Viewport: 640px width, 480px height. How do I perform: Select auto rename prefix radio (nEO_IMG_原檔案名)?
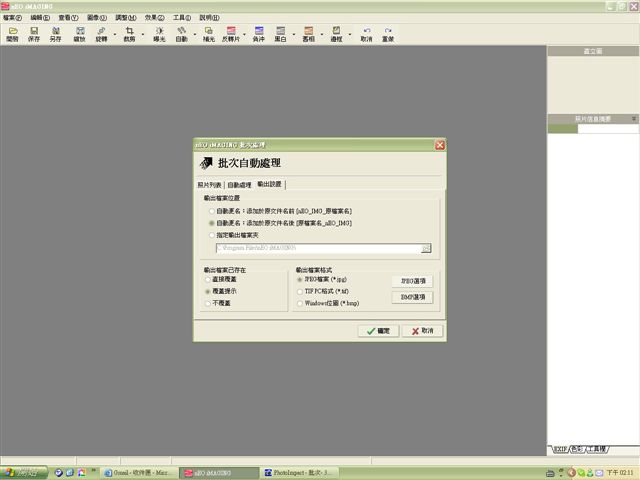(x=211, y=211)
